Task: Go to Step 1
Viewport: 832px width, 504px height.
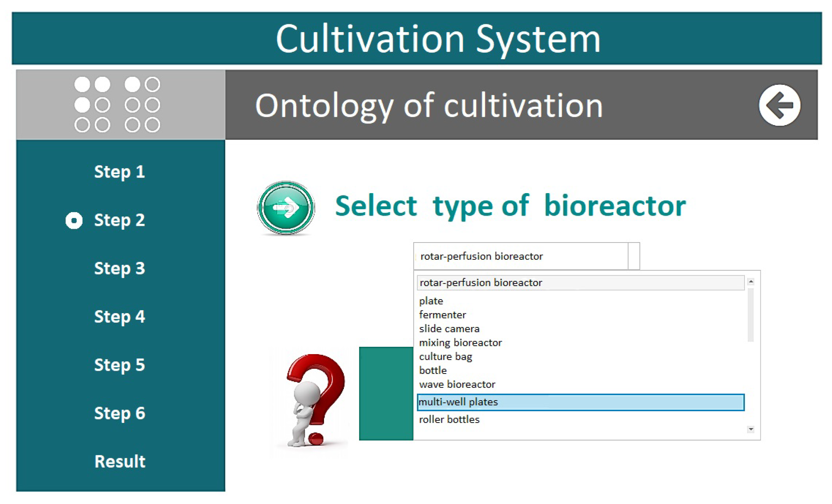Action: tap(120, 172)
